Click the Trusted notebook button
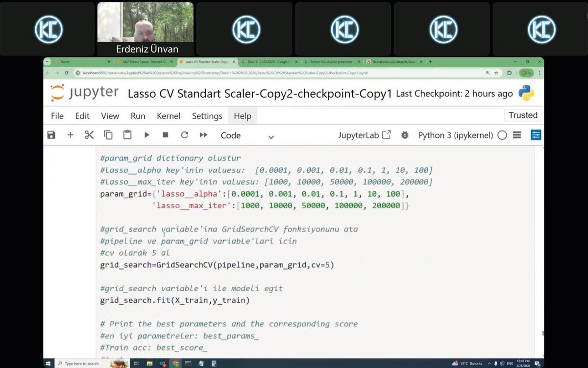588x368 pixels. pos(523,115)
